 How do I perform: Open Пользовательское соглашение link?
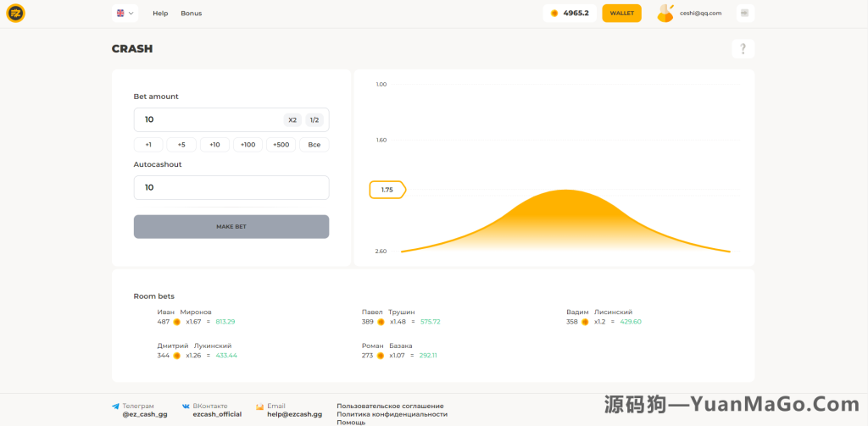pos(390,406)
